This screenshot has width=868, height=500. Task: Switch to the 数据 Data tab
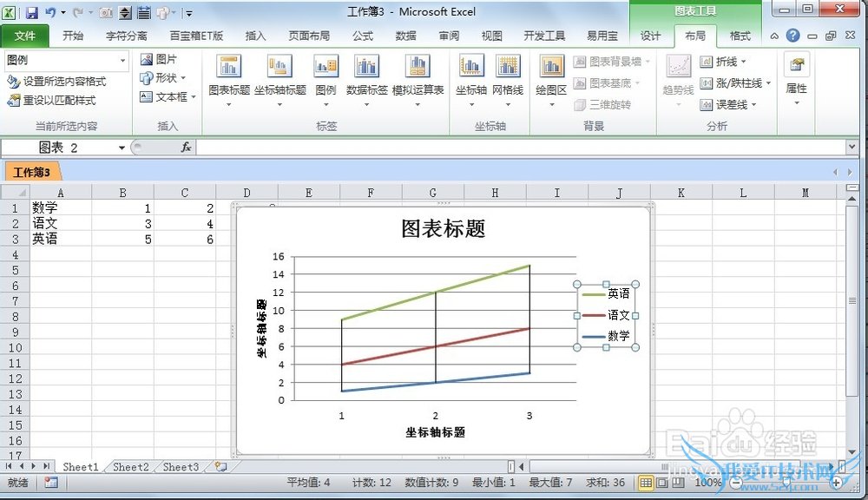point(405,36)
